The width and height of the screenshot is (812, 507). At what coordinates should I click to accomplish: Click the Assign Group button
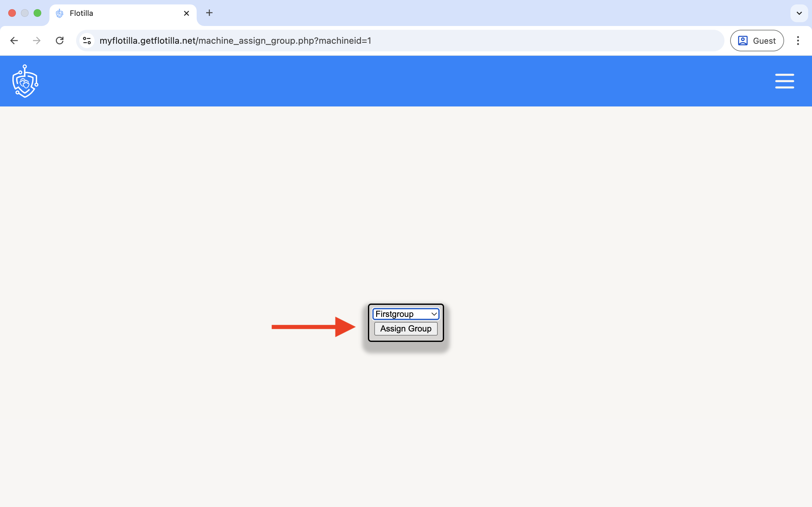405,329
